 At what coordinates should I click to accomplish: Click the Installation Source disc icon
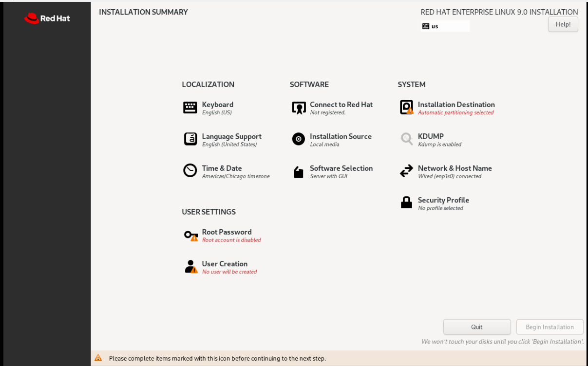pyautogui.click(x=298, y=139)
